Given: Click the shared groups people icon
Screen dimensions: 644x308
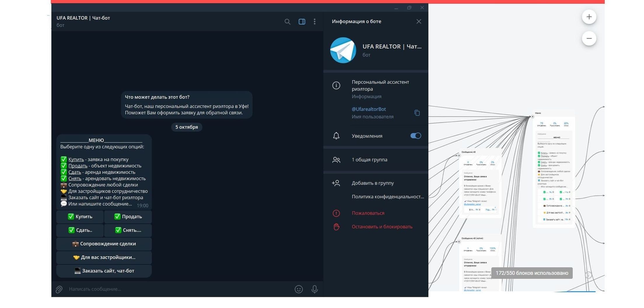Looking at the screenshot, I should tap(336, 160).
